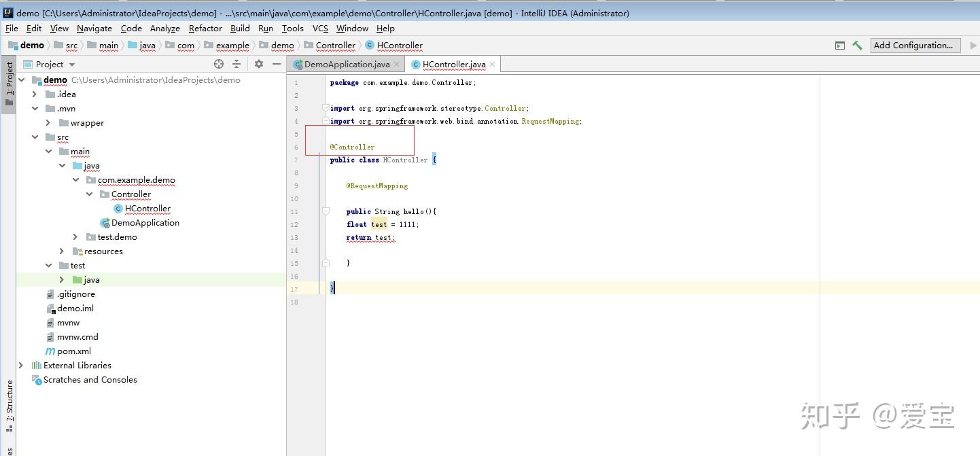Expand the resources folder
This screenshot has height=456, width=980.
tap(62, 251)
